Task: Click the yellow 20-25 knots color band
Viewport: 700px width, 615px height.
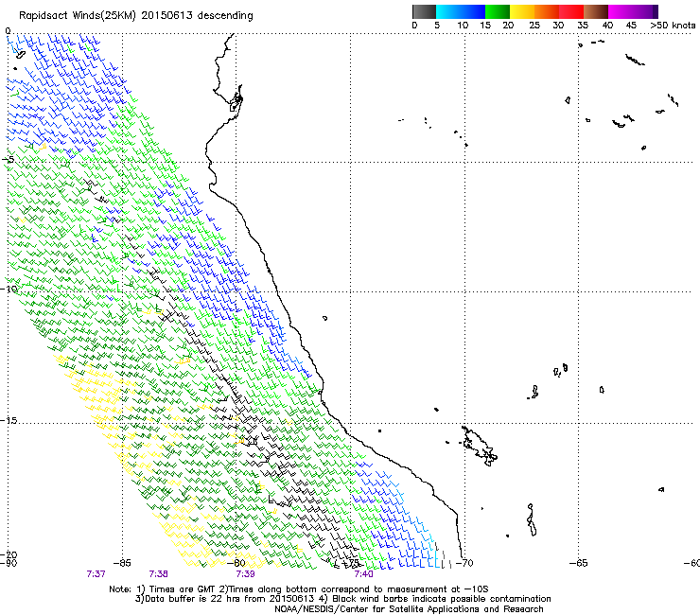Action: click(x=522, y=11)
